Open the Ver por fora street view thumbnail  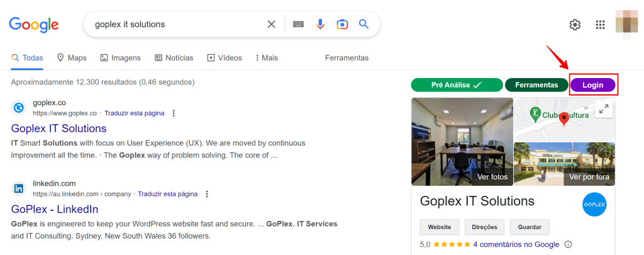[x=564, y=164]
